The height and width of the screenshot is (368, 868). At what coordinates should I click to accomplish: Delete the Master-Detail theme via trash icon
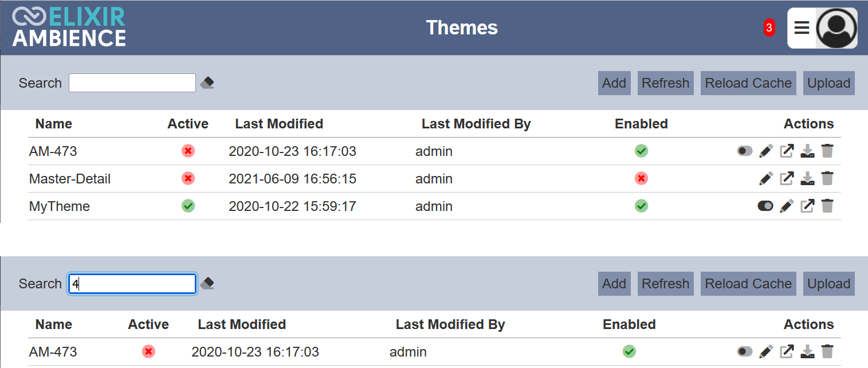tap(827, 179)
